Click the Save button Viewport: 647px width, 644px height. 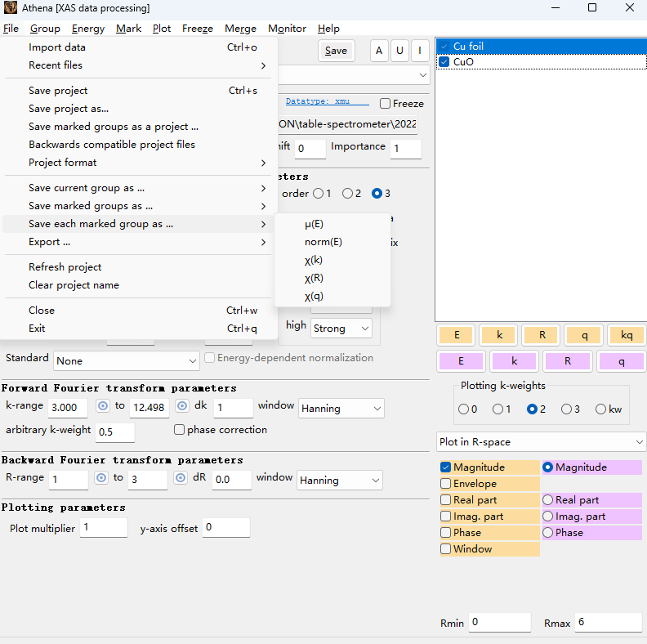pyautogui.click(x=336, y=51)
